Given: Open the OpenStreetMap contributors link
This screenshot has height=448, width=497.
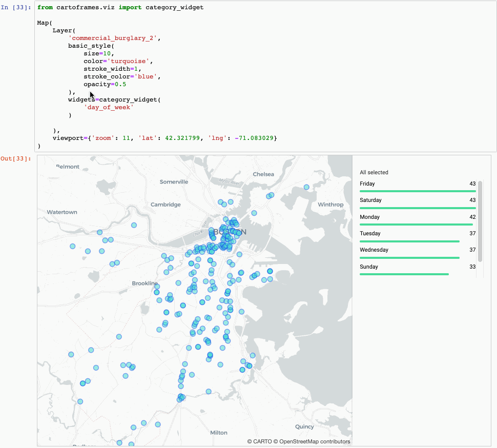Looking at the screenshot, I should [x=313, y=441].
